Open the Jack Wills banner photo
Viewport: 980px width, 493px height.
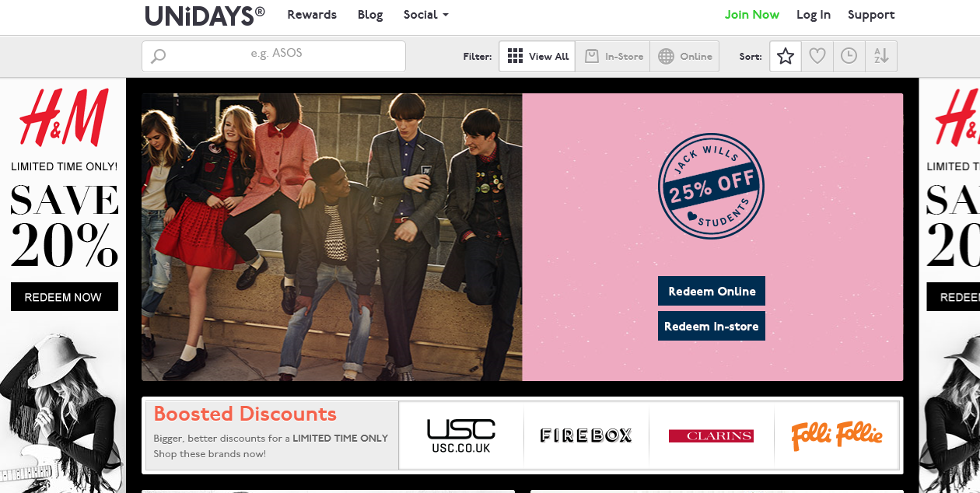332,237
